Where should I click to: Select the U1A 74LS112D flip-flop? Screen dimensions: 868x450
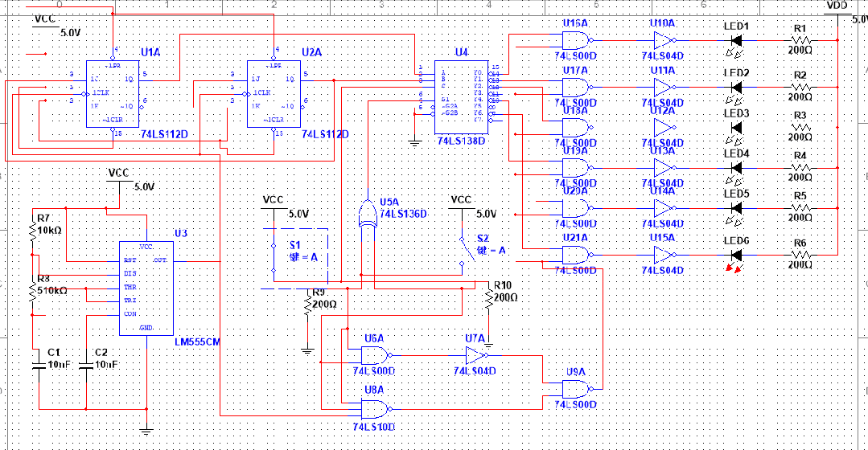point(113,93)
